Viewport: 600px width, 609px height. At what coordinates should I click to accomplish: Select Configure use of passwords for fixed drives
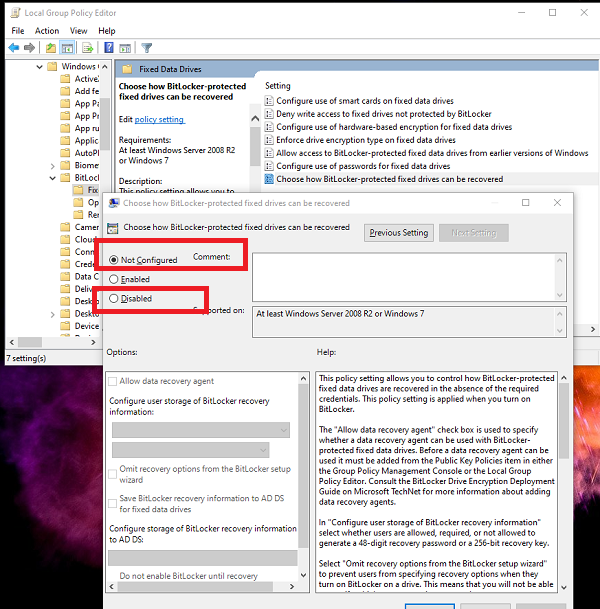coord(363,166)
